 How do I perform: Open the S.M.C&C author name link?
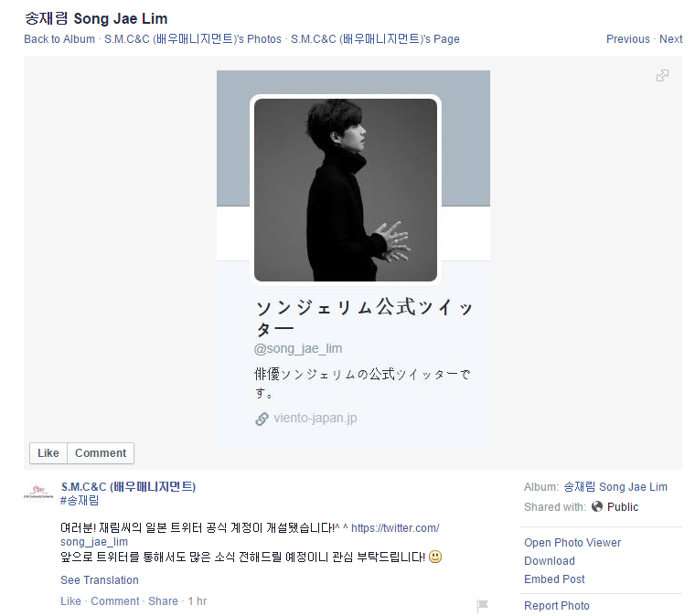[128, 487]
